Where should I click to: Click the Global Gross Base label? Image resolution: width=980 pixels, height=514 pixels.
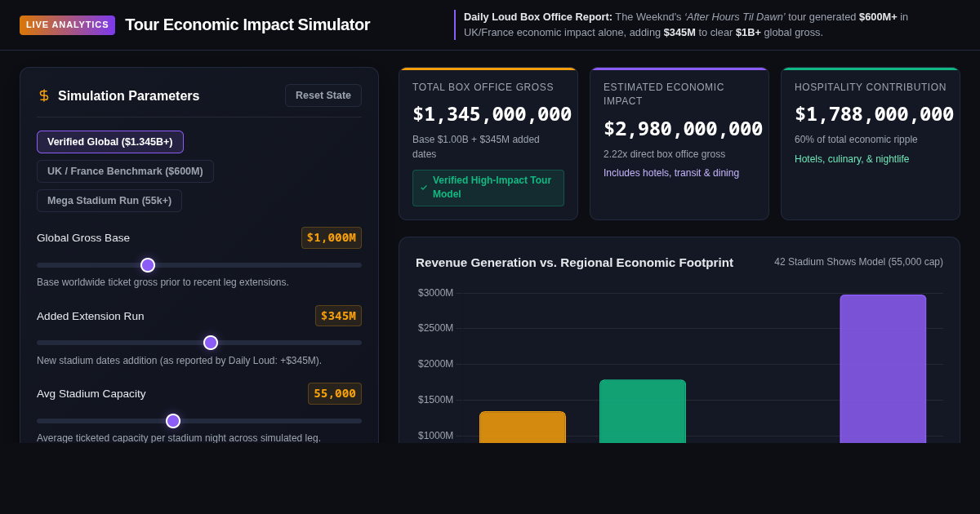tap(83, 238)
